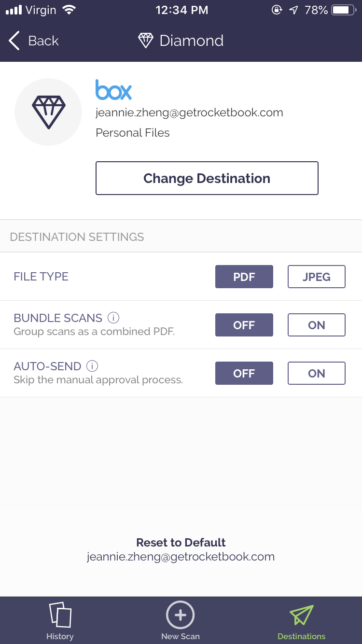
Task: Open the History tab
Action: click(x=60, y=621)
